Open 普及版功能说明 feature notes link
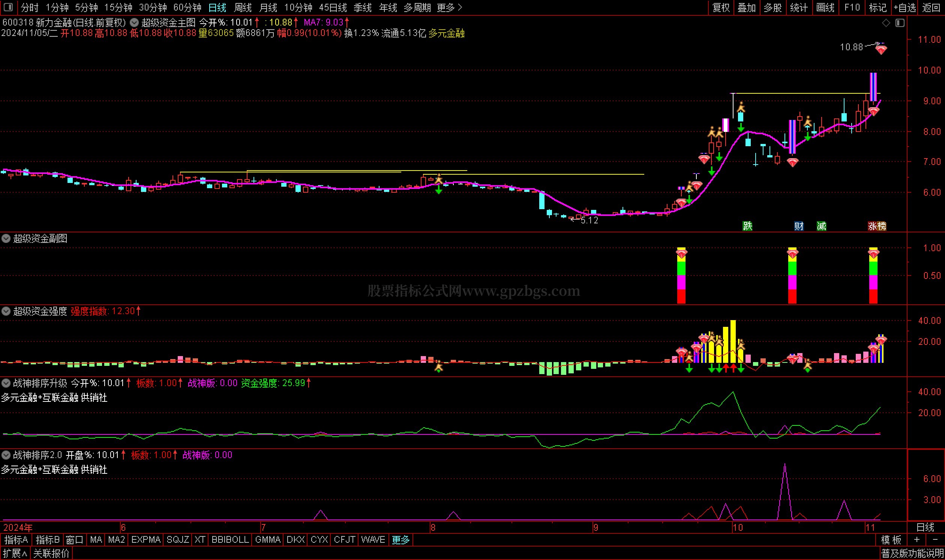945x560 pixels. (x=912, y=554)
